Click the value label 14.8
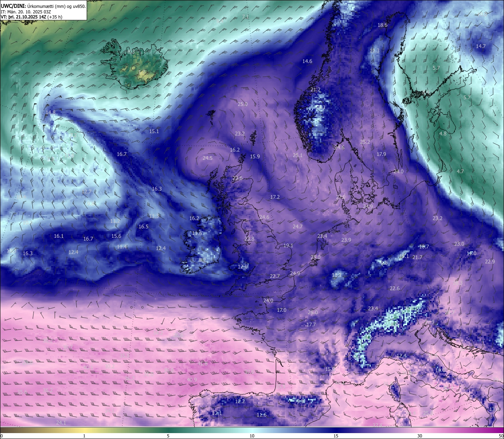The width and height of the screenshot is (504, 439). 50,113
